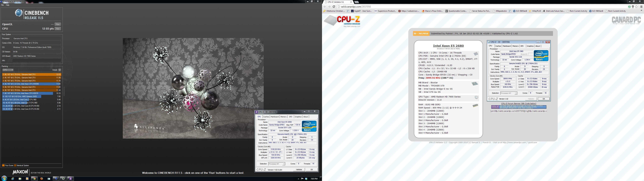This screenshot has height=181, width=644.
Task: Click the Info field in Cinebench
Action: [x=36, y=60]
